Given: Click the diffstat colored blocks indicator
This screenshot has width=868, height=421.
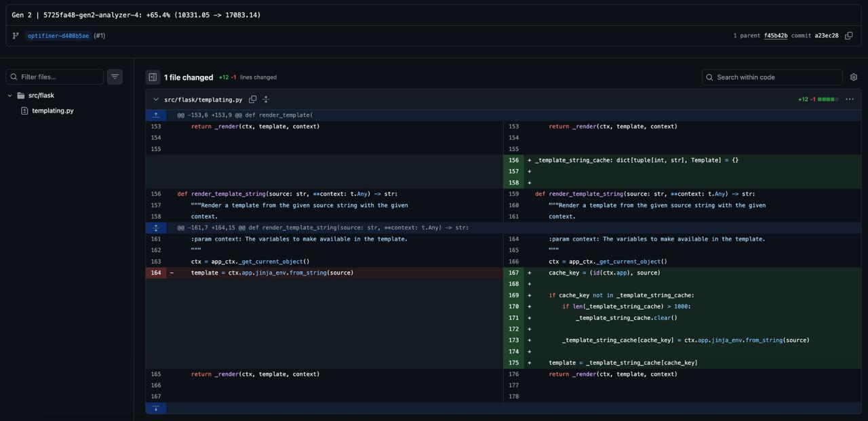Looking at the screenshot, I should coord(828,100).
